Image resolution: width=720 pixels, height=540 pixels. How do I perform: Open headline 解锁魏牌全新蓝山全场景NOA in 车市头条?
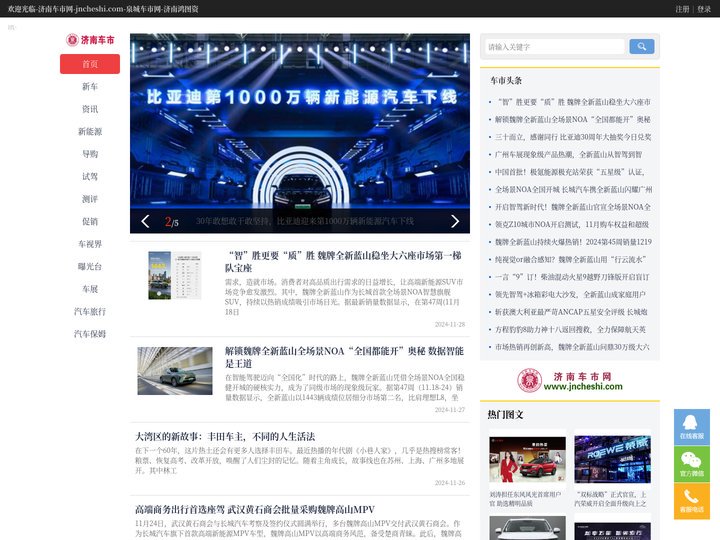tap(573, 119)
